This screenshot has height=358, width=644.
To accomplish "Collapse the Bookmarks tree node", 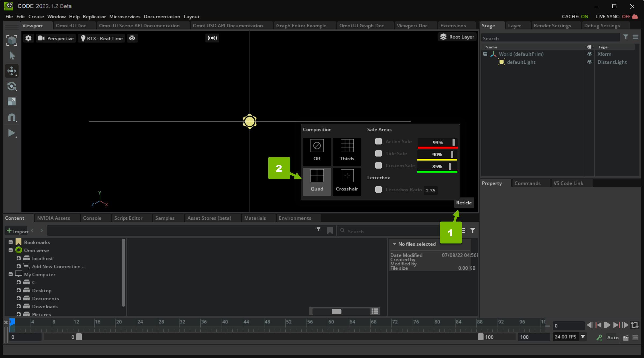I will click(10, 242).
